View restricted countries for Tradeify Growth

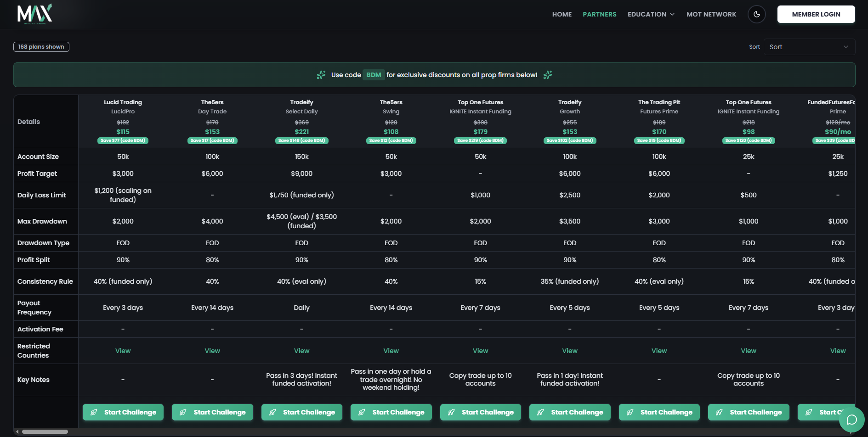570,351
